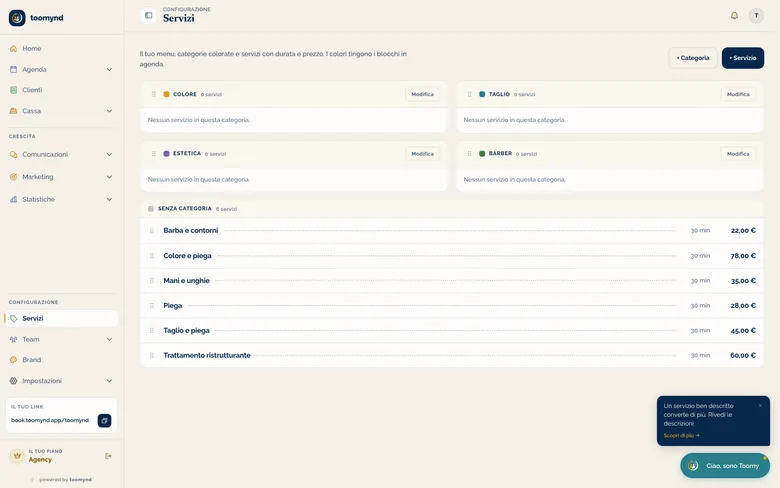Open the notifications bell
This screenshot has height=488, width=780.
[734, 15]
